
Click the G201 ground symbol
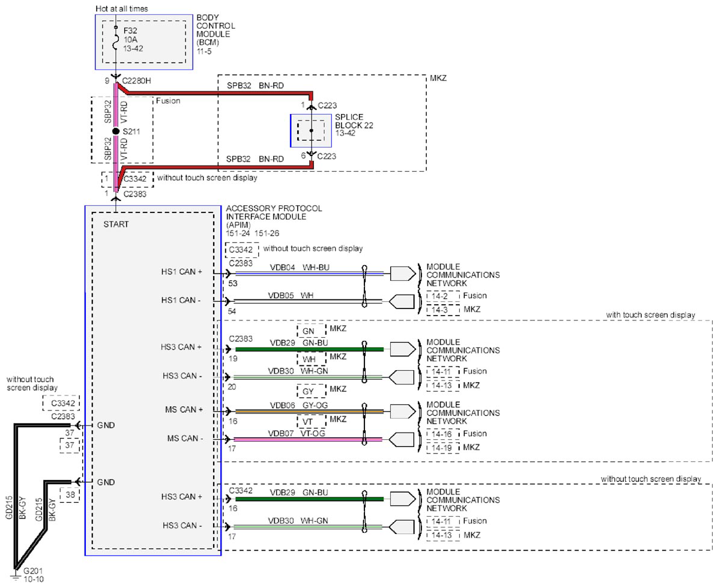tap(16, 575)
